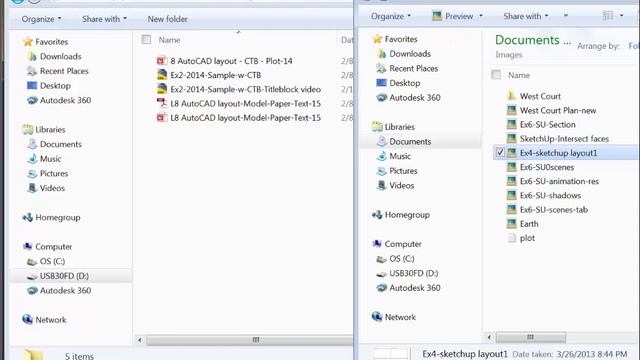
Task: Click the left scroll arrow in the Documents window
Action: pos(489,337)
